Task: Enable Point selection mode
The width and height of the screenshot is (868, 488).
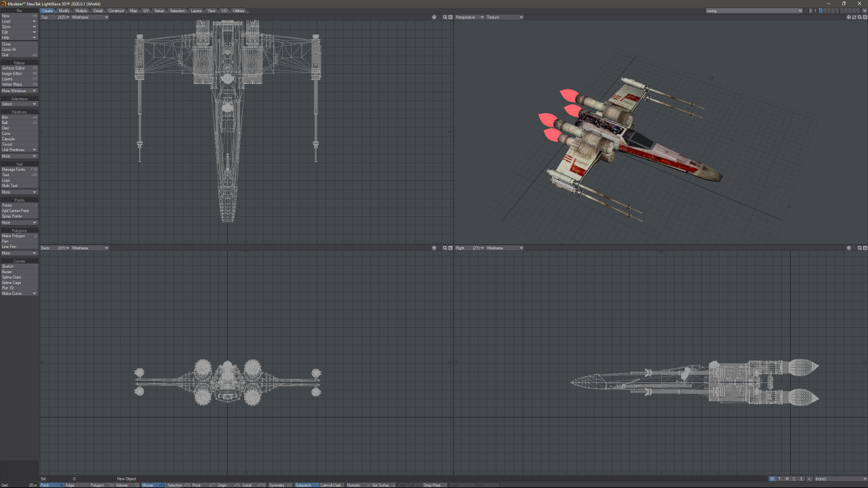Action: [52, 485]
